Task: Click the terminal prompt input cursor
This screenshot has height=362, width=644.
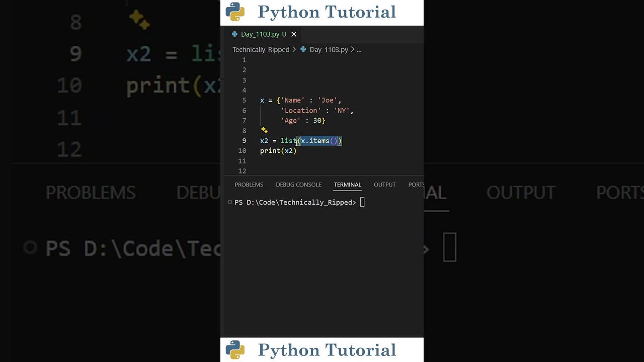Action: click(362, 202)
